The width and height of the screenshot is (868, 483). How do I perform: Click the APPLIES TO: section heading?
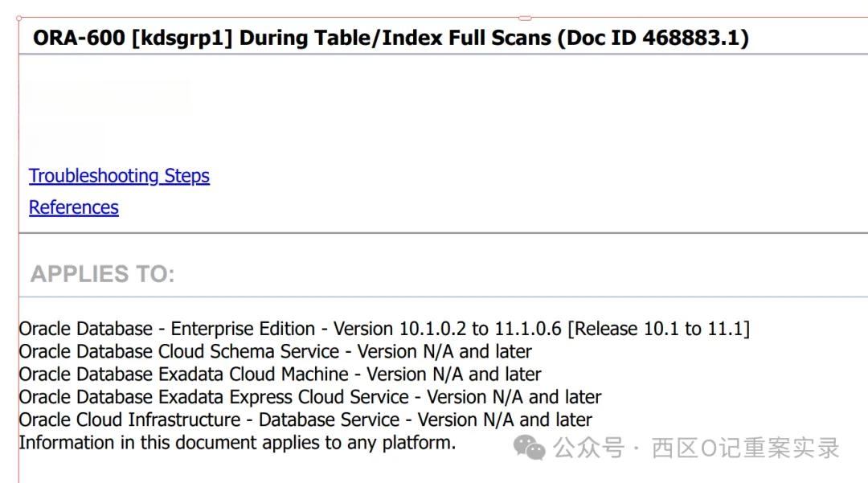102,274
